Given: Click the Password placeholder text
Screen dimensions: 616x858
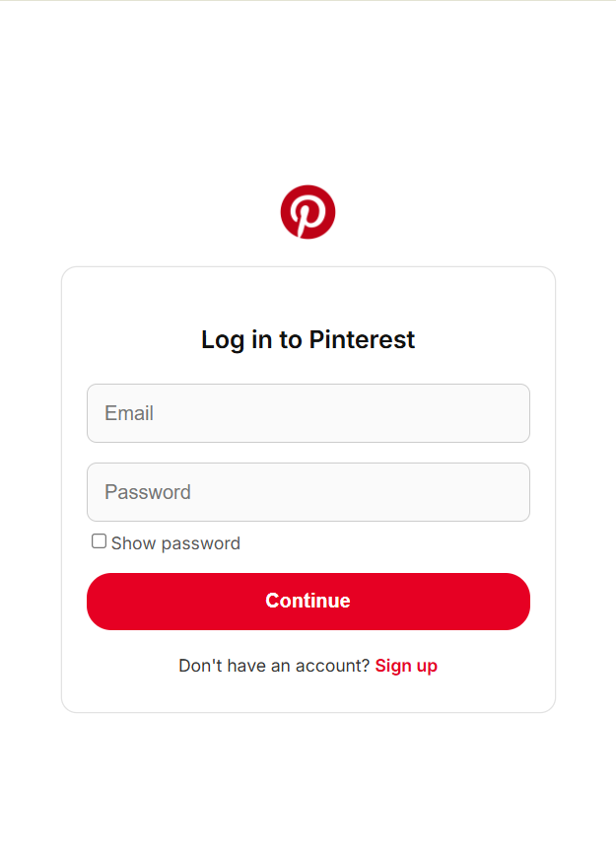Looking at the screenshot, I should (148, 492).
